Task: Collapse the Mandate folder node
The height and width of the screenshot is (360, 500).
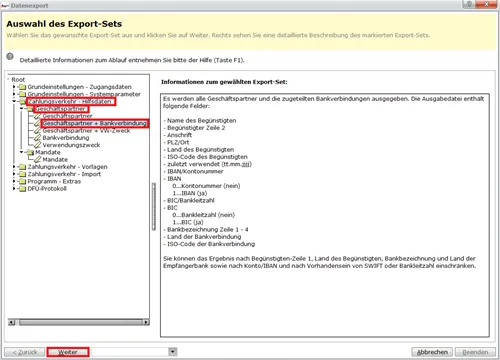Action: tap(22, 152)
